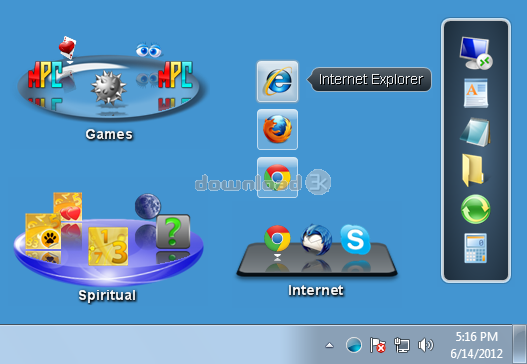Viewport: 527px width, 364px height.
Task: Open Remote Desktop Connection in sidebar dock
Action: pyautogui.click(x=475, y=53)
